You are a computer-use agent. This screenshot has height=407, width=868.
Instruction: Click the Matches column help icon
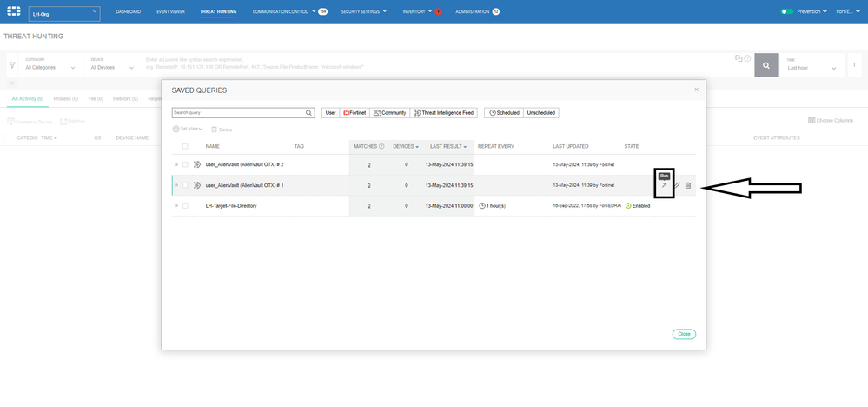tap(381, 146)
